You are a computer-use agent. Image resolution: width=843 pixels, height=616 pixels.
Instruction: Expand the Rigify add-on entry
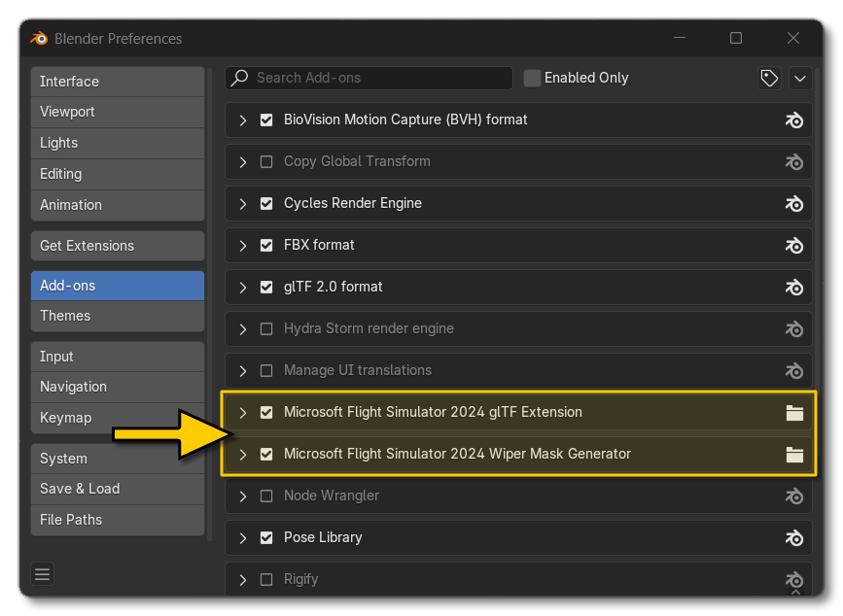click(x=242, y=579)
